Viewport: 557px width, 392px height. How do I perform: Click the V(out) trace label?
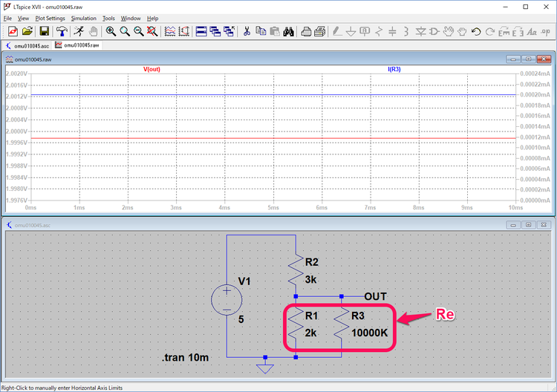[x=152, y=69]
